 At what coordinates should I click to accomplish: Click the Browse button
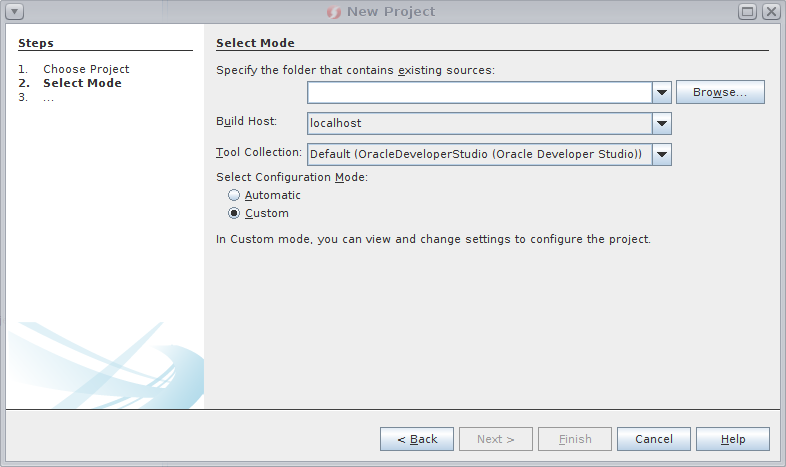(720, 93)
